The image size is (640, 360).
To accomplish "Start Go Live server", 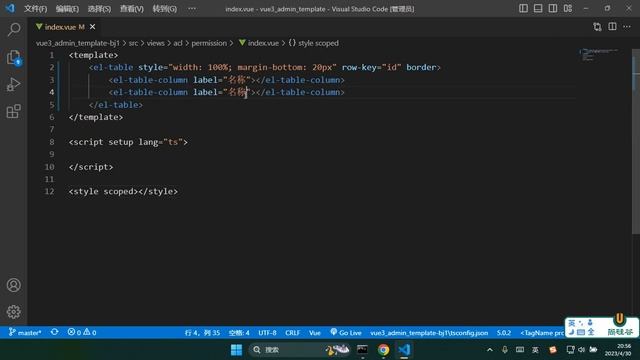I will tap(346, 333).
